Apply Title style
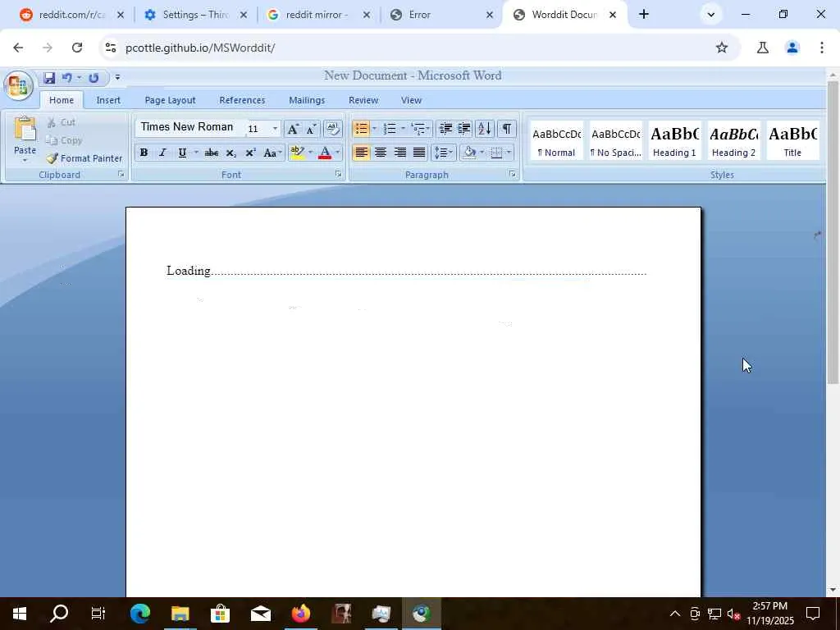Image resolution: width=840 pixels, height=630 pixels. [792, 140]
